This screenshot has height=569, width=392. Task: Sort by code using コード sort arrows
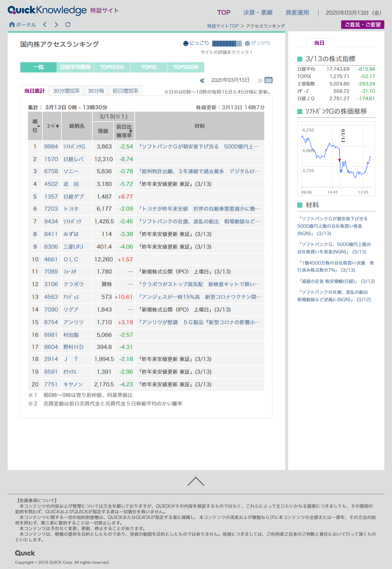(57, 126)
